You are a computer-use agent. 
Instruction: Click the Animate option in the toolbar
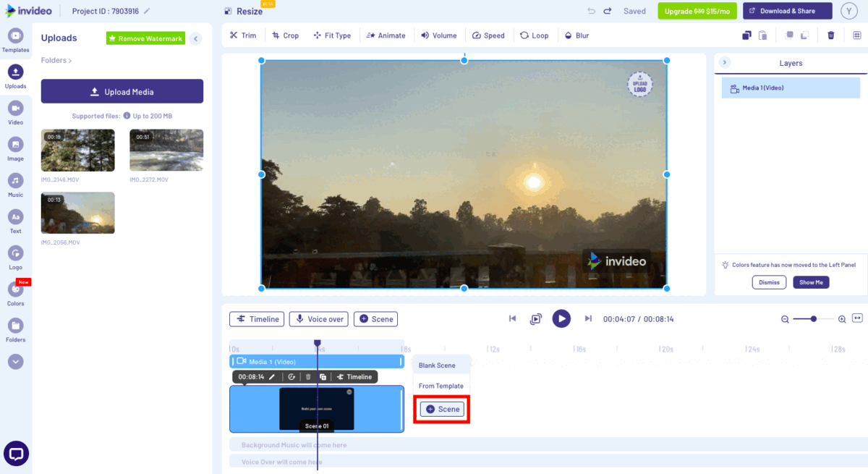[386, 35]
